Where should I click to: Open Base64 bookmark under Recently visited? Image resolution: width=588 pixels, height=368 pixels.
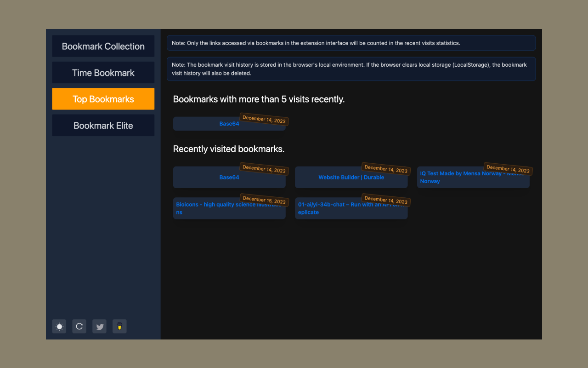(229, 177)
